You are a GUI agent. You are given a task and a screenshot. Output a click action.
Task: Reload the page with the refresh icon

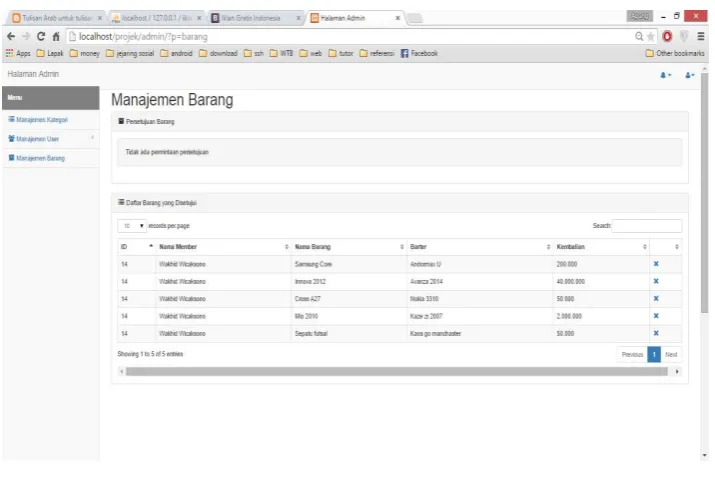(41, 36)
